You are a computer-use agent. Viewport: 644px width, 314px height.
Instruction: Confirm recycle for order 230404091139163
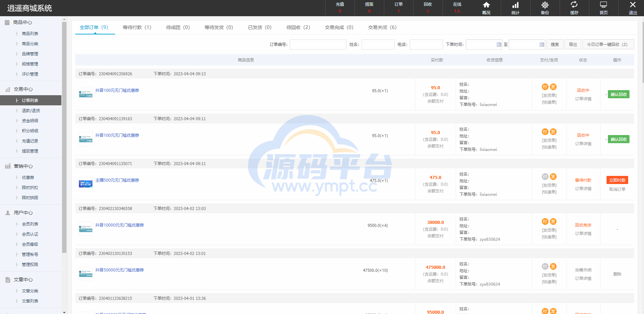[619, 139]
